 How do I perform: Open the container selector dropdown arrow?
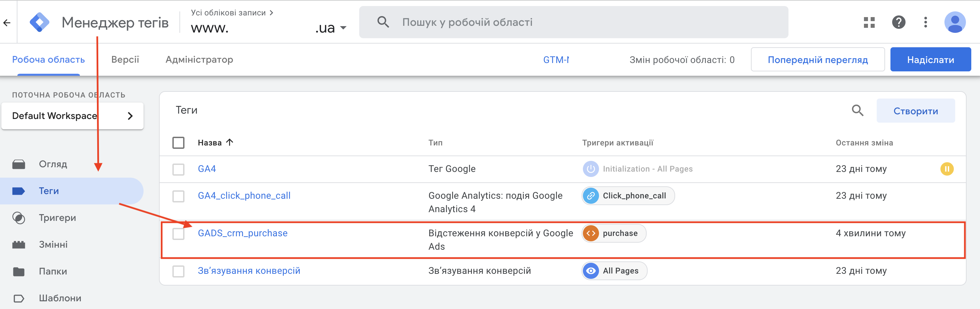pyautogui.click(x=343, y=28)
